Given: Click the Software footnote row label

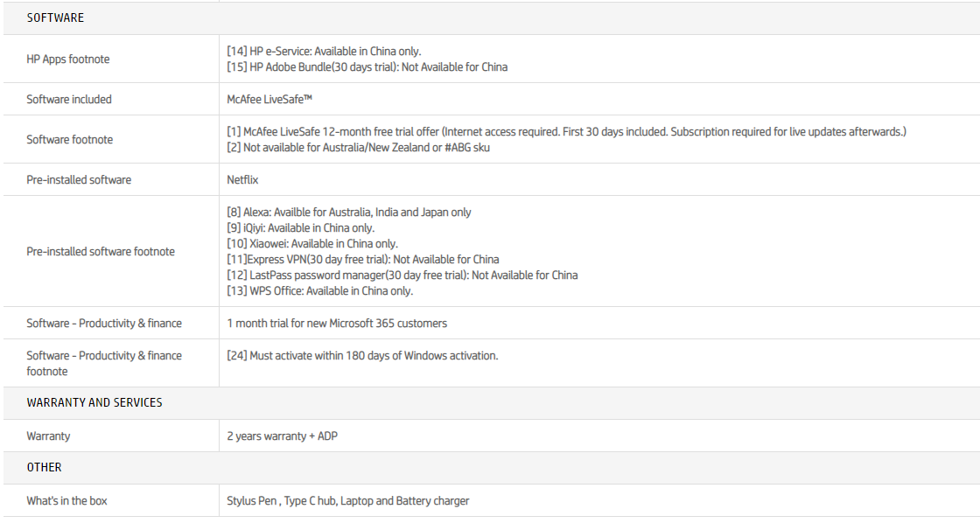Looking at the screenshot, I should (69, 140).
